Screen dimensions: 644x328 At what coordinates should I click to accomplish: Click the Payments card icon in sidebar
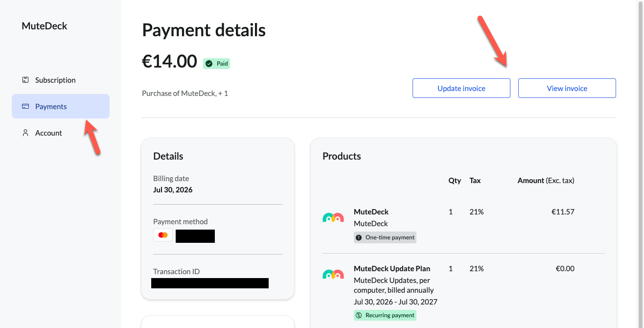tap(25, 106)
